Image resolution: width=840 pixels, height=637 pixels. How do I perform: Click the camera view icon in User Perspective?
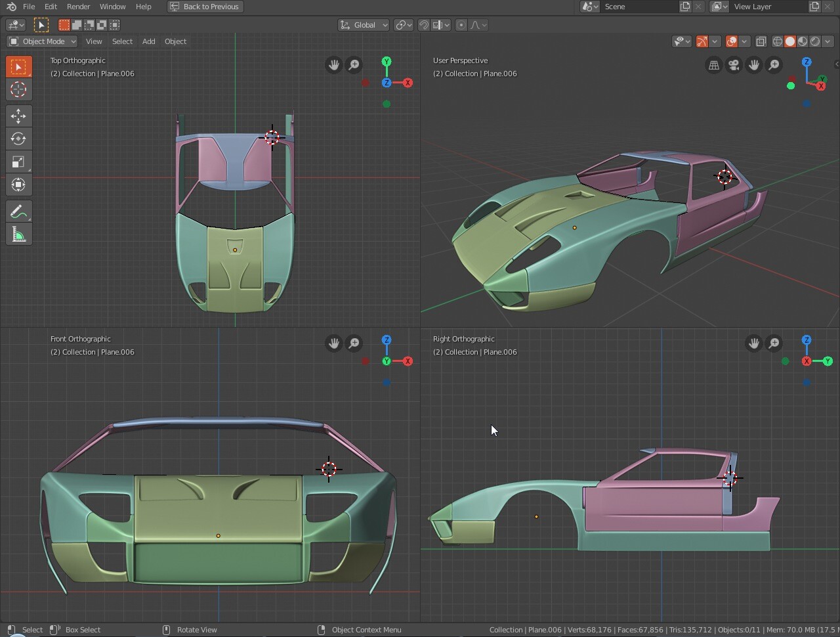tap(734, 65)
